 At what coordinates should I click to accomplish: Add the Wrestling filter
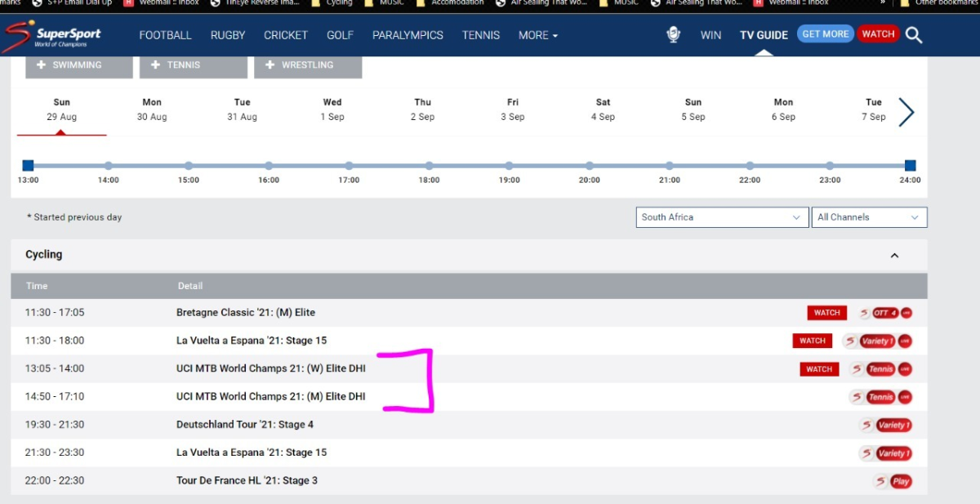(308, 65)
